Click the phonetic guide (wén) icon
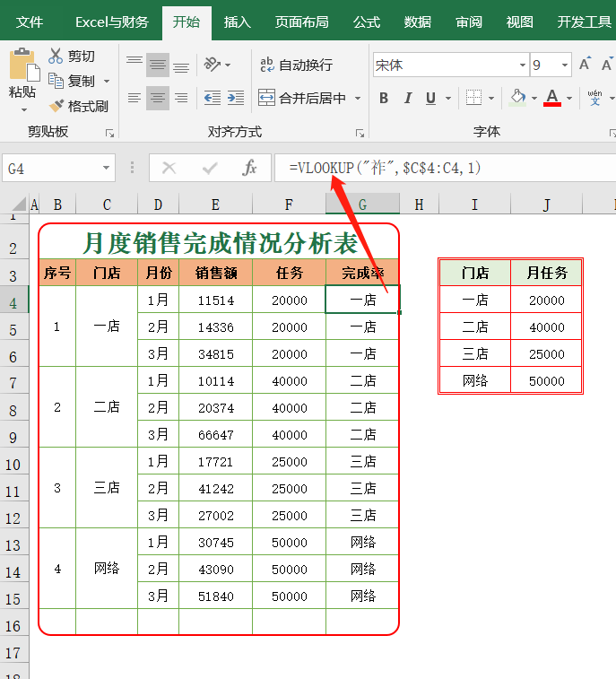 point(594,98)
